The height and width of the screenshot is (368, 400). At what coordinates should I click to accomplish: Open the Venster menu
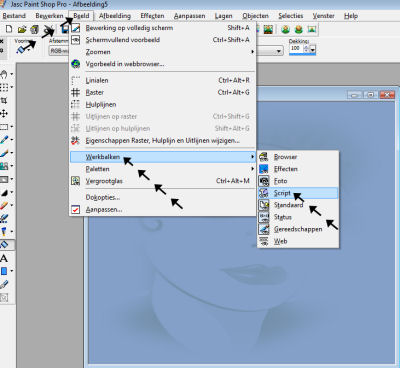coord(323,16)
